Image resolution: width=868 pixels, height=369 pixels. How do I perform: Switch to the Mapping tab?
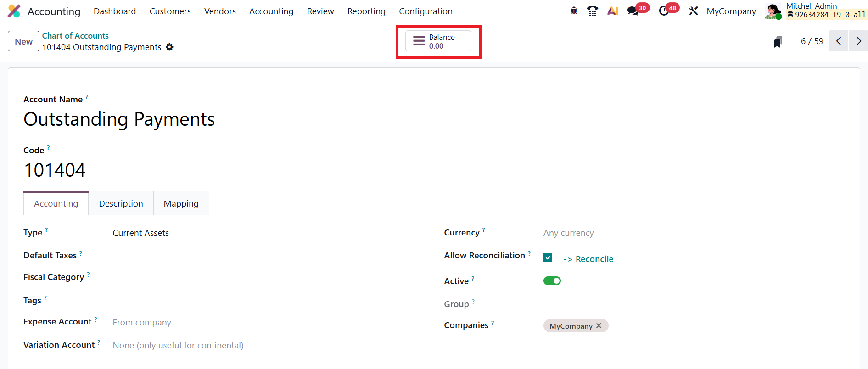pos(181,203)
